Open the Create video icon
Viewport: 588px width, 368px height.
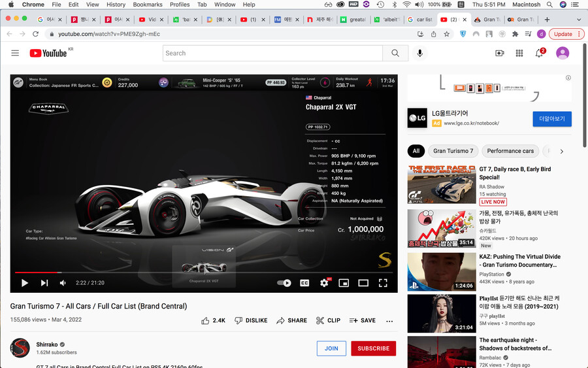[500, 53]
